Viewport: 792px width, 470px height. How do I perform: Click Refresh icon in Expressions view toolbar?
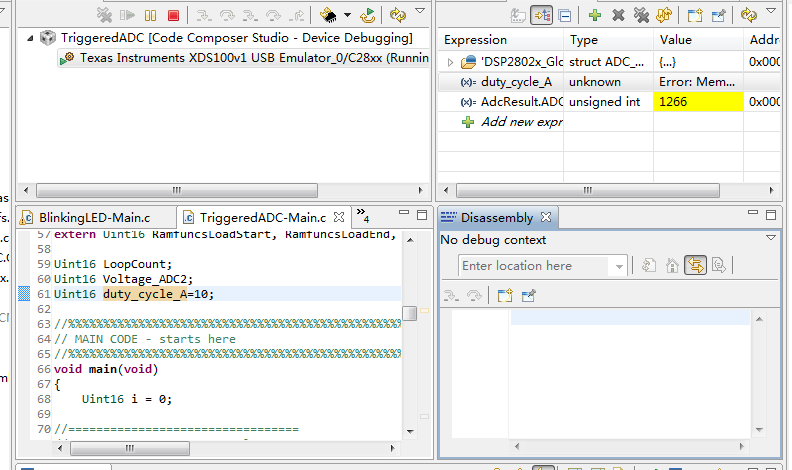coord(749,15)
